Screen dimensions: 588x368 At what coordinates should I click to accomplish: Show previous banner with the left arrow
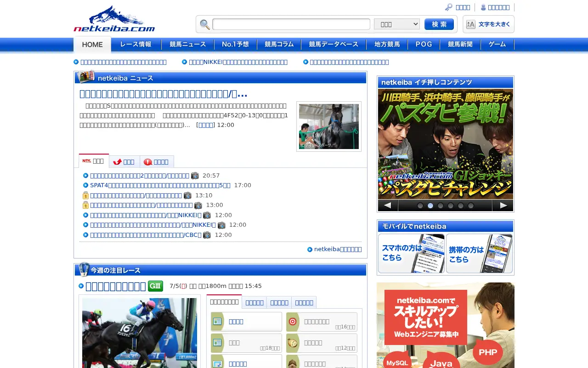tap(388, 206)
